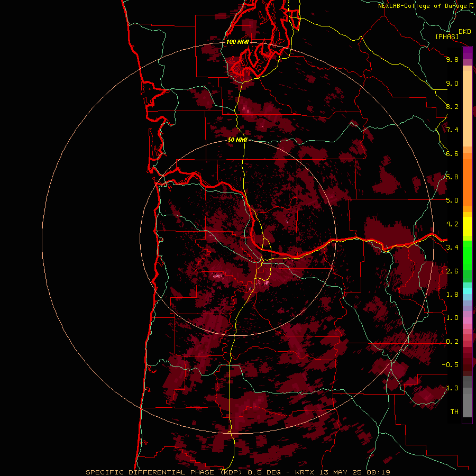Viewport: 476px width, 476px height.
Task: Click the NEXLAB-College of DuPage credit text
Action: [422, 6]
